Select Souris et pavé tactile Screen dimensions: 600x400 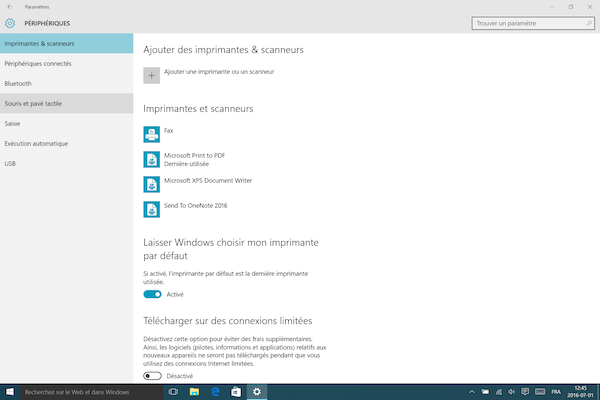pos(67,103)
